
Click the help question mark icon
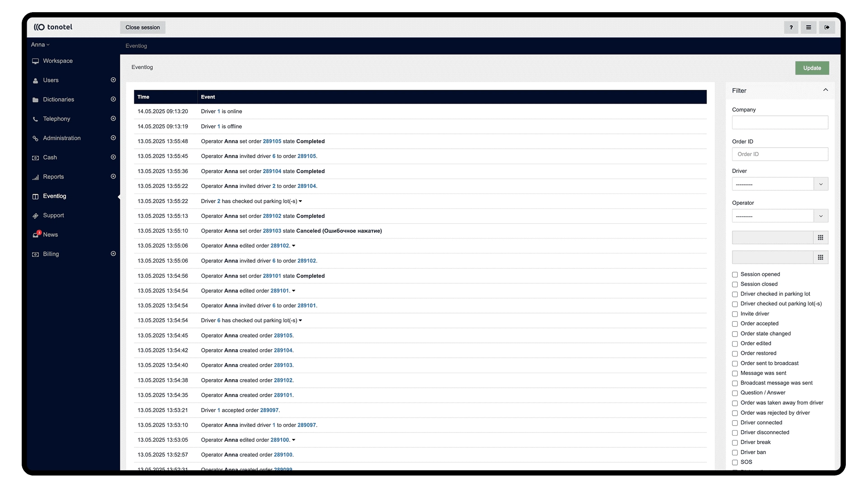(791, 28)
